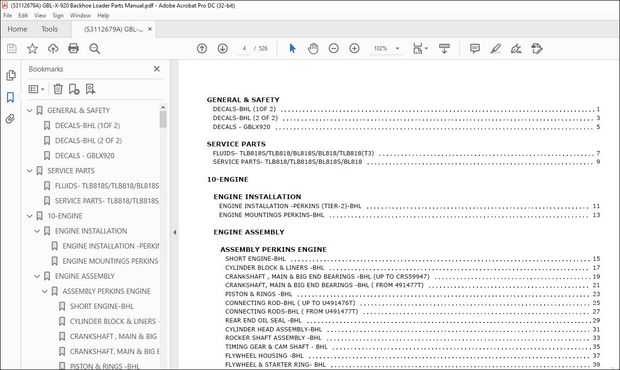620x370 pixels.
Task: Activate the Hand pan tool
Action: [x=313, y=49]
